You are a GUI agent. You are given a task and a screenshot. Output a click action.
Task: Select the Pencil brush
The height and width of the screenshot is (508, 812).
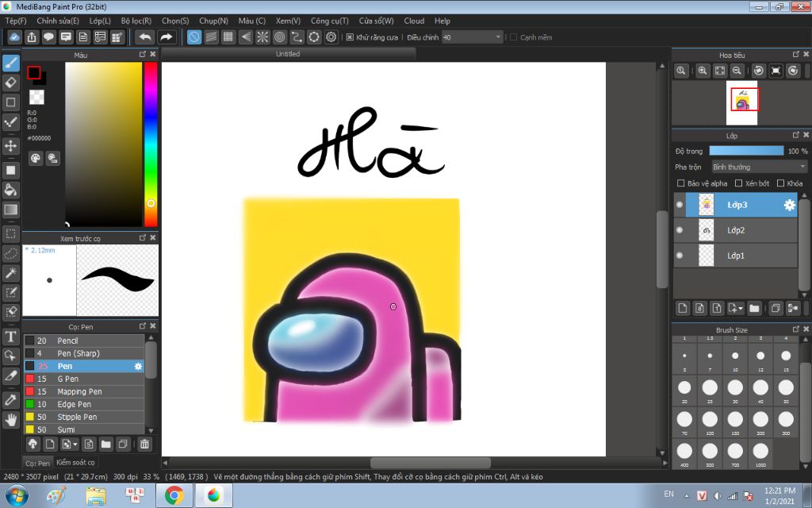point(84,341)
